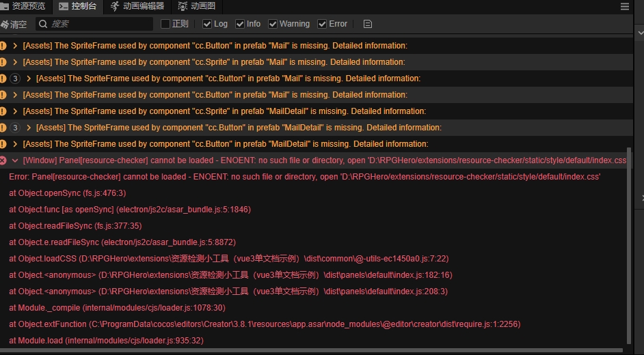This screenshot has height=355, width=644.
Task: Click the "at Object.extFunction" stack line
Action: click(x=265, y=324)
